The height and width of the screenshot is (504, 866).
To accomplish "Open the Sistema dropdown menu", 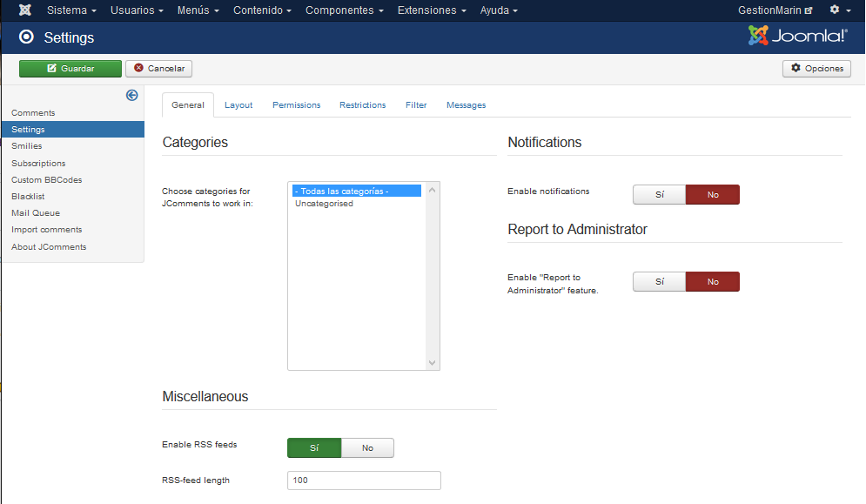I will point(71,10).
